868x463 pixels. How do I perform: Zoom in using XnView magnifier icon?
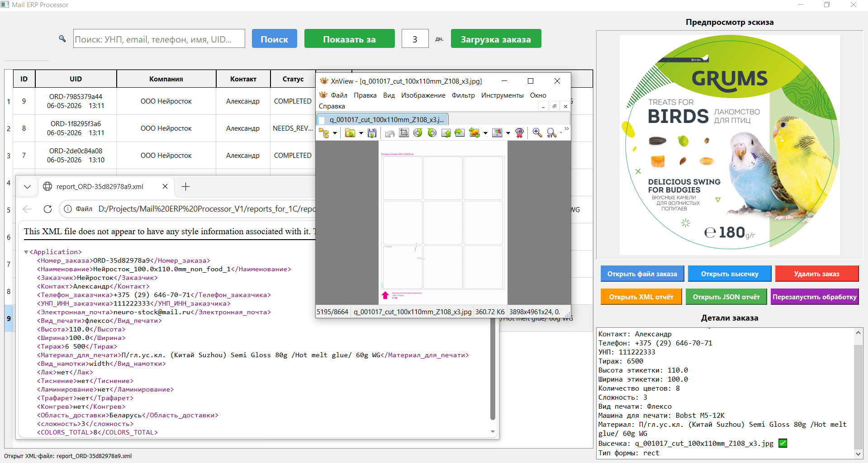click(x=537, y=133)
